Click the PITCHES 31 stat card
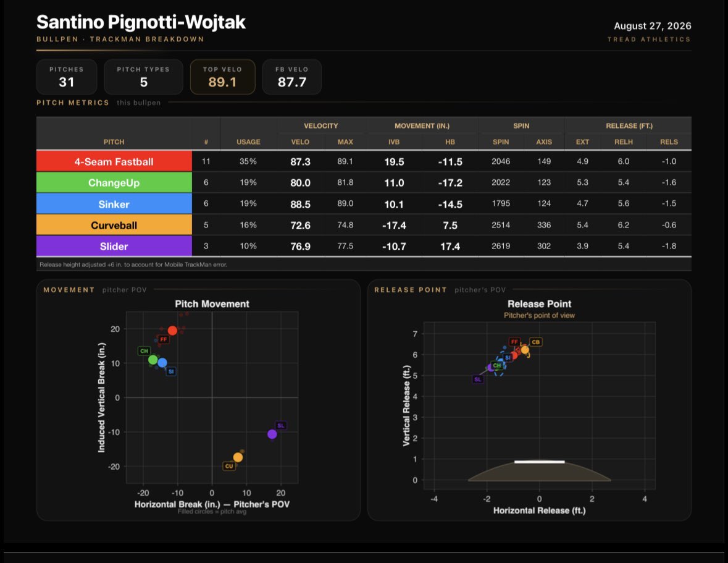This screenshot has height=563, width=728. coord(67,77)
